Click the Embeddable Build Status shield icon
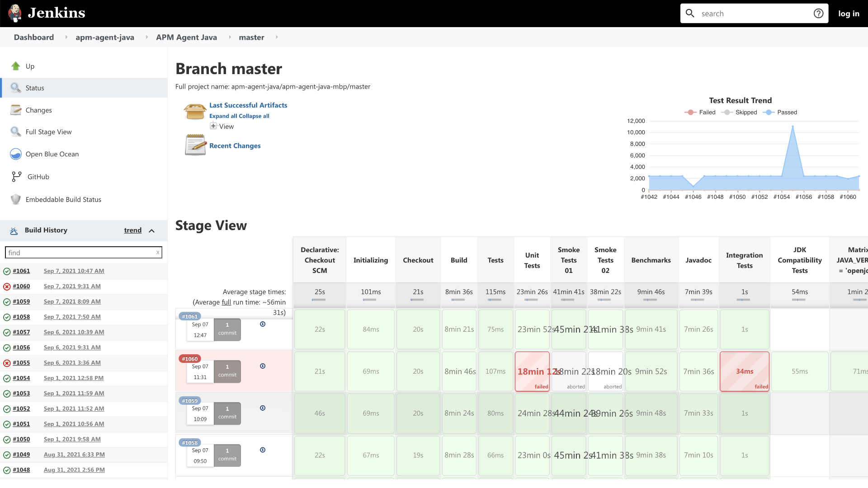 [16, 199]
